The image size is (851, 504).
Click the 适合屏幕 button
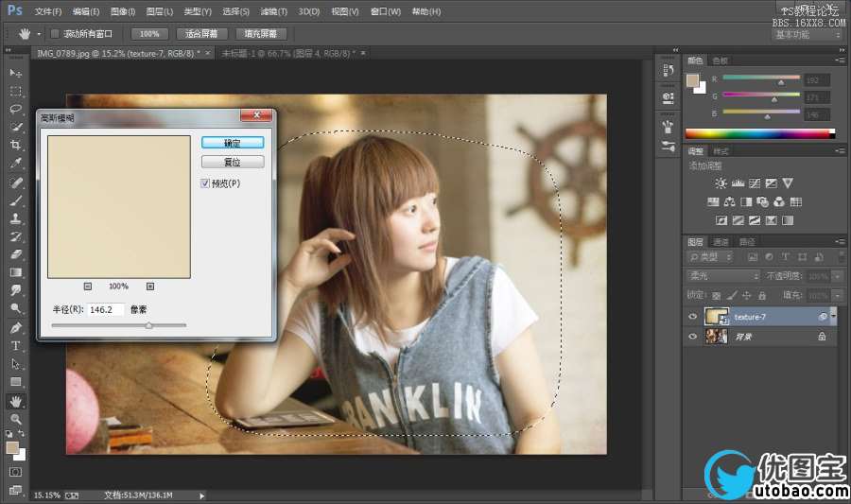pos(200,34)
